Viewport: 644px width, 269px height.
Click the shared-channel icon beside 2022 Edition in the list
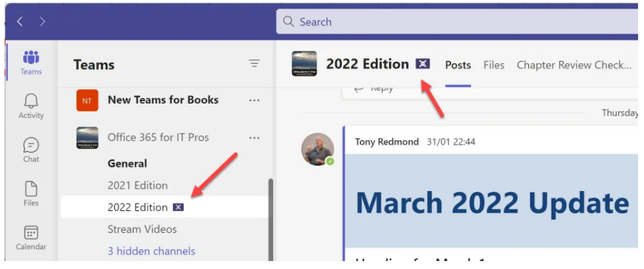178,207
